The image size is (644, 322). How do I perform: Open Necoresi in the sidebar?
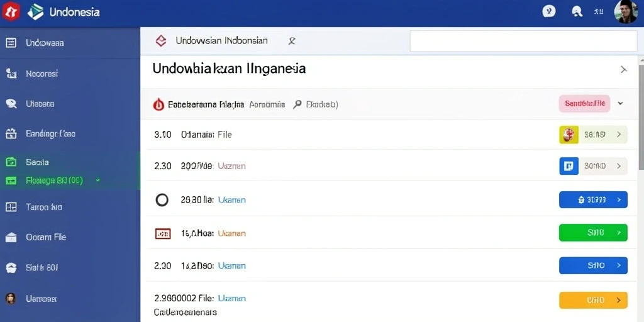pyautogui.click(x=42, y=74)
